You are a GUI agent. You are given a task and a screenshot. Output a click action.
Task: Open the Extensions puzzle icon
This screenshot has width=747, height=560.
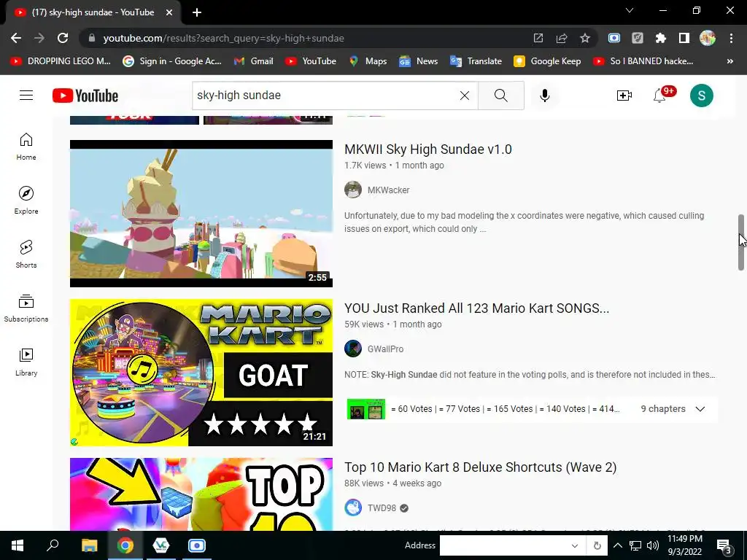click(x=660, y=38)
